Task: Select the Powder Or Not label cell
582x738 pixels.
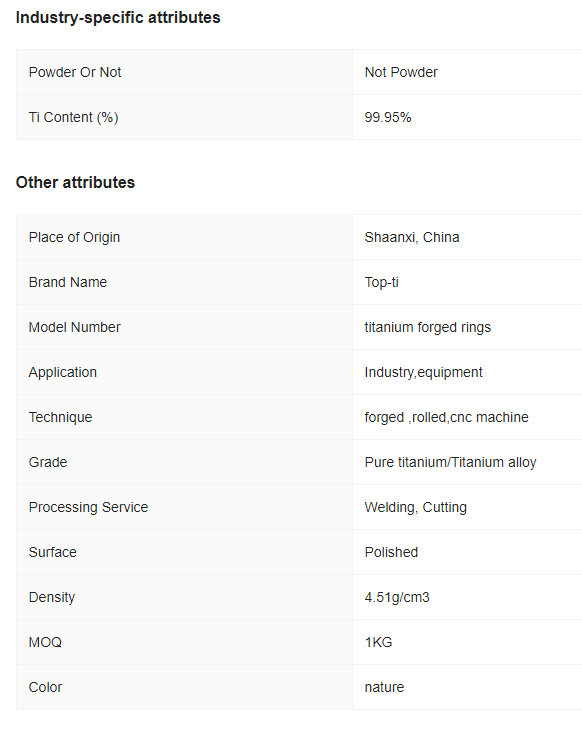Action: [184, 72]
